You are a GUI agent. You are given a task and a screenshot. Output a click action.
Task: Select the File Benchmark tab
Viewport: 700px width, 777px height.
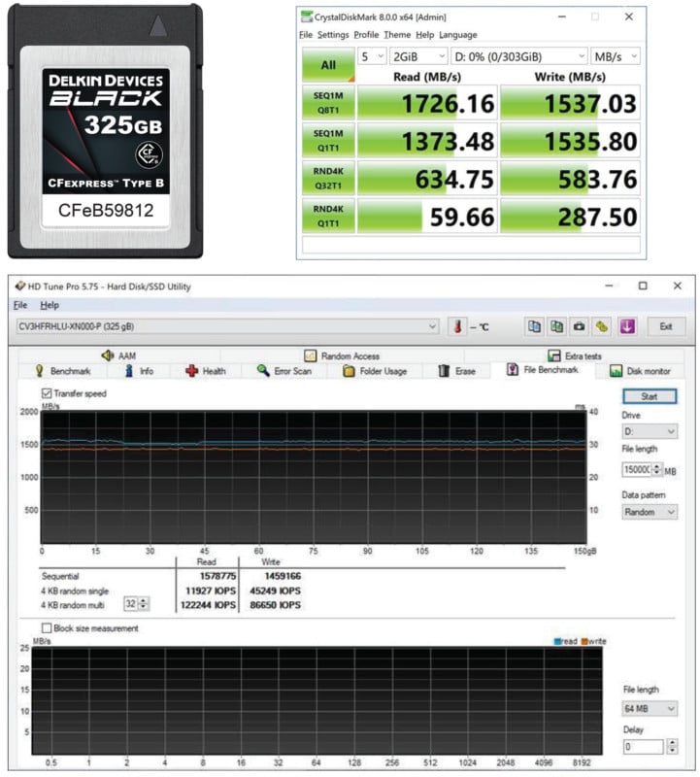click(x=543, y=370)
